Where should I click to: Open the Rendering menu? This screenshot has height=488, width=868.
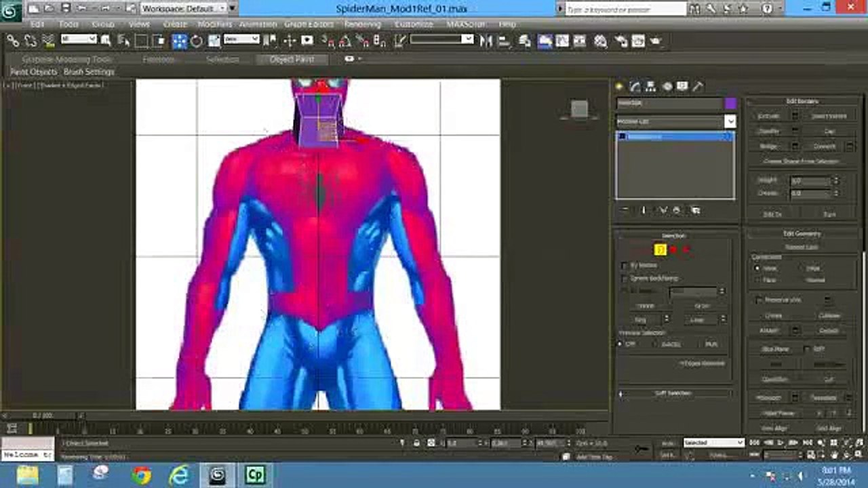click(362, 24)
